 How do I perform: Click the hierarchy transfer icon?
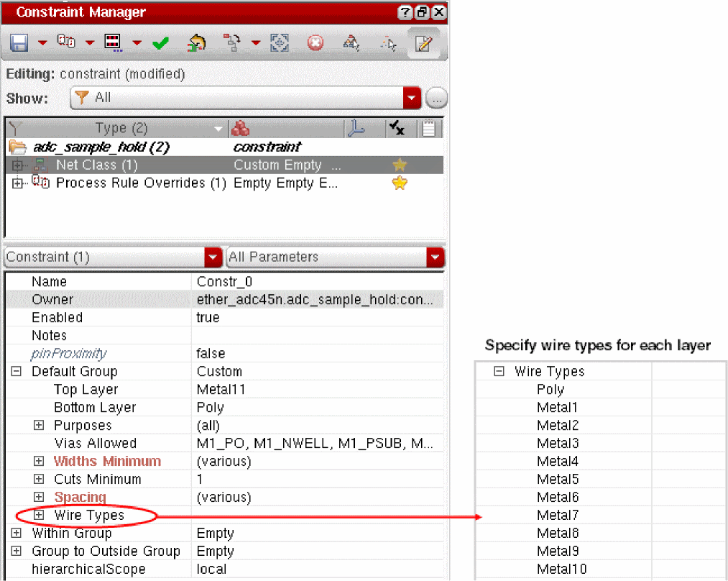click(x=231, y=42)
